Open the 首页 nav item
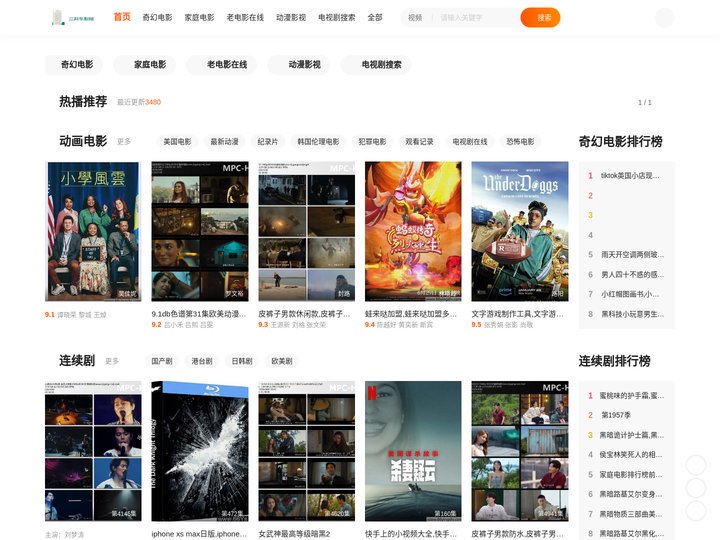Image resolution: width=720 pixels, height=540 pixels. 122,17
